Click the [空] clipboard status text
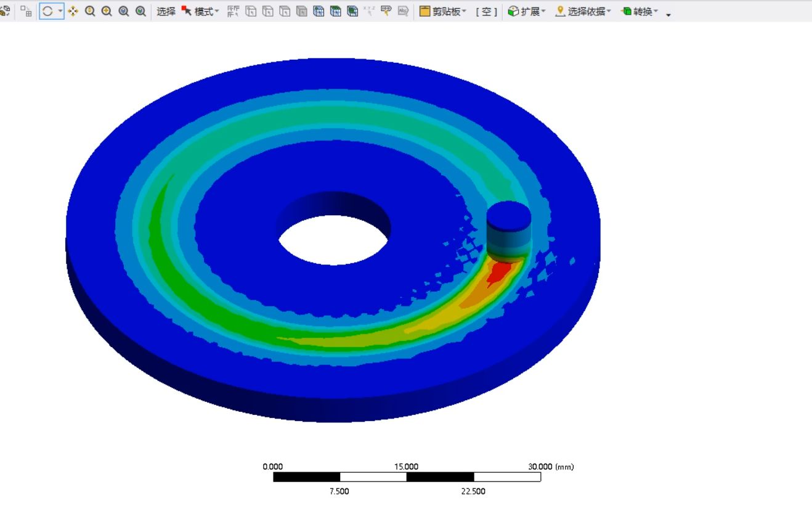812x508 pixels. [487, 11]
